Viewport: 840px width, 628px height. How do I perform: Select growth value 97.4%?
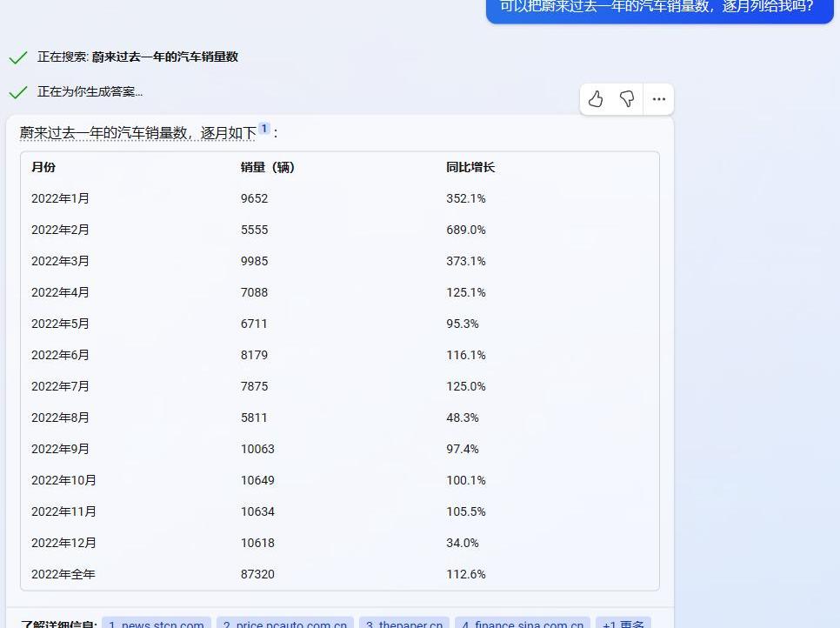[463, 449]
